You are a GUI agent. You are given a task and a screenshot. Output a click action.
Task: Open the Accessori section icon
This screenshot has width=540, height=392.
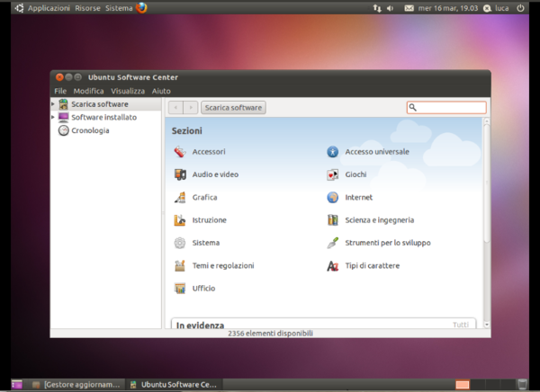click(x=180, y=152)
